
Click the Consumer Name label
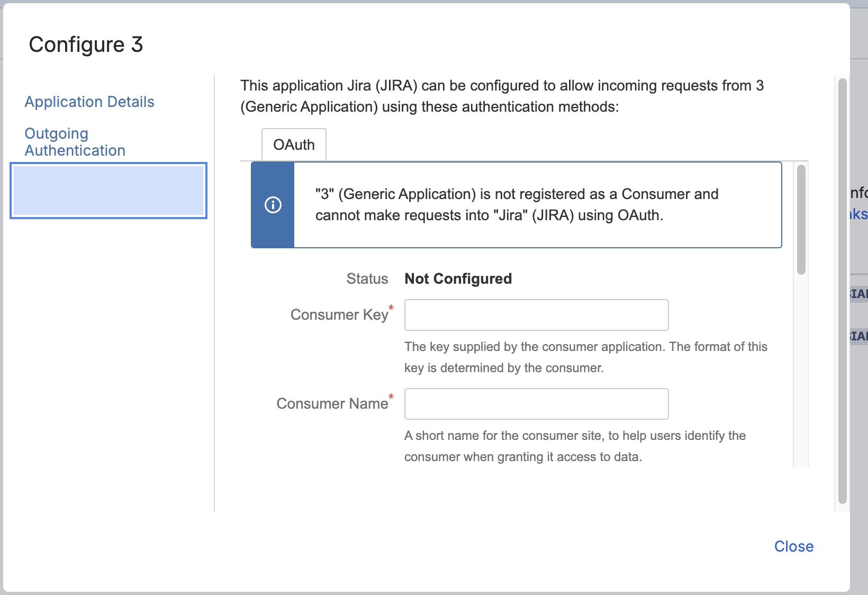point(332,404)
